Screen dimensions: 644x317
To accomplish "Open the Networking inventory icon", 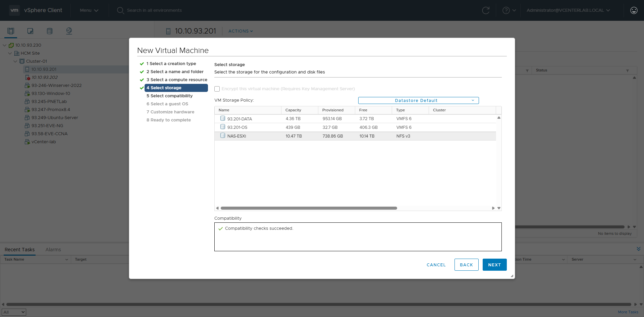I will point(69,31).
